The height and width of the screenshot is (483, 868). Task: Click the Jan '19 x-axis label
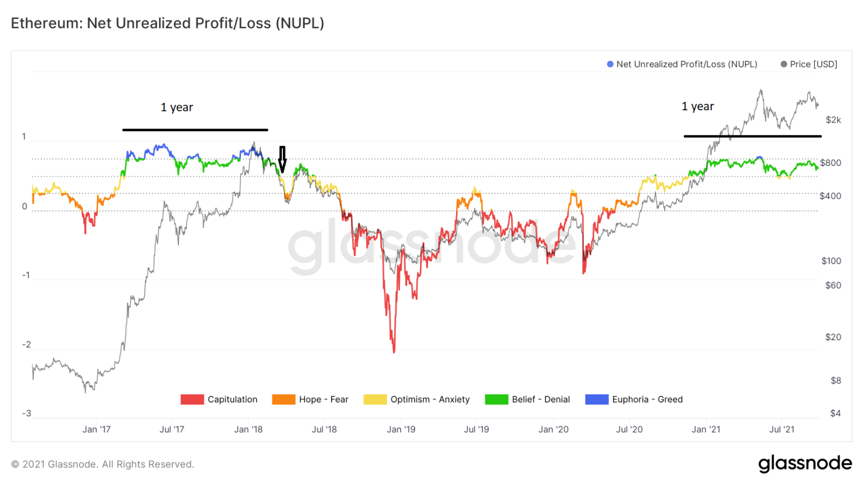[x=401, y=429]
